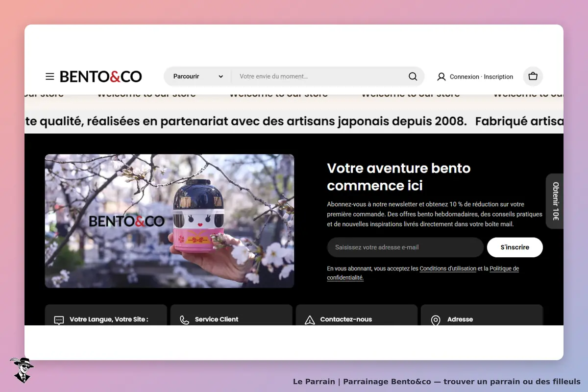The height and width of the screenshot is (392, 588).
Task: Select 'Votre Langue, Votre Site :' heading
Action: [109, 319]
